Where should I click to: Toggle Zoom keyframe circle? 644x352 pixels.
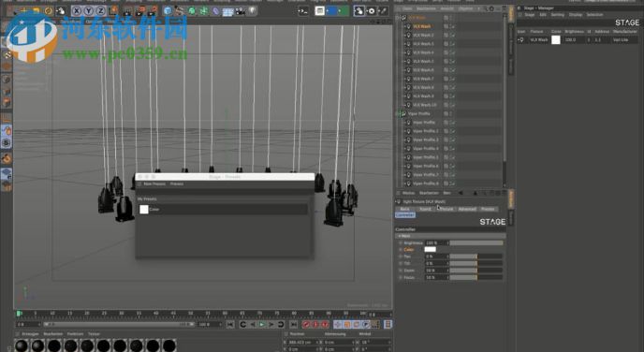coord(401,271)
